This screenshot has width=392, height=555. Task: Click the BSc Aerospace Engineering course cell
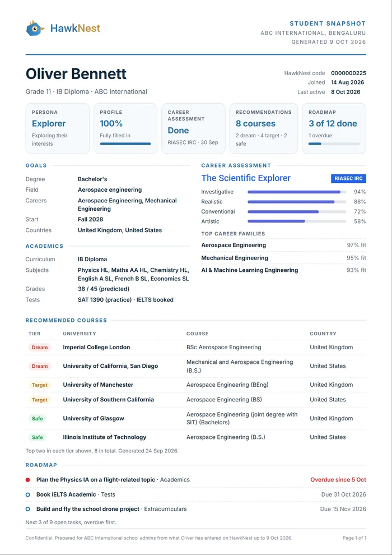tap(224, 347)
